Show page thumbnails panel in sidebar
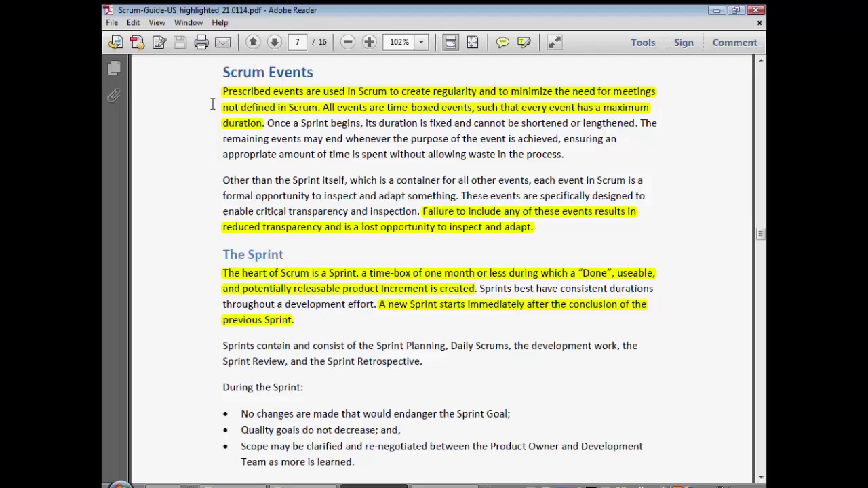Viewport: 868px width, 488px height. pos(114,68)
